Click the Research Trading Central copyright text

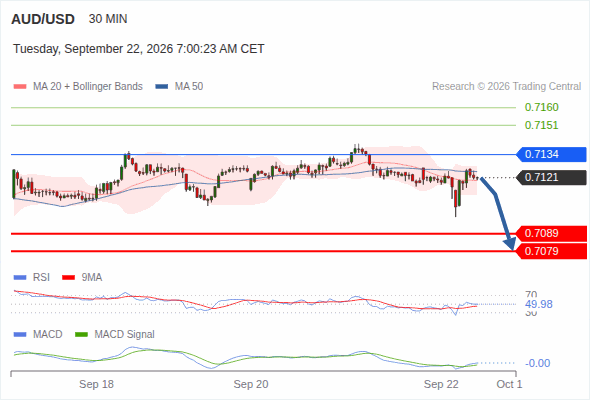[x=506, y=87]
